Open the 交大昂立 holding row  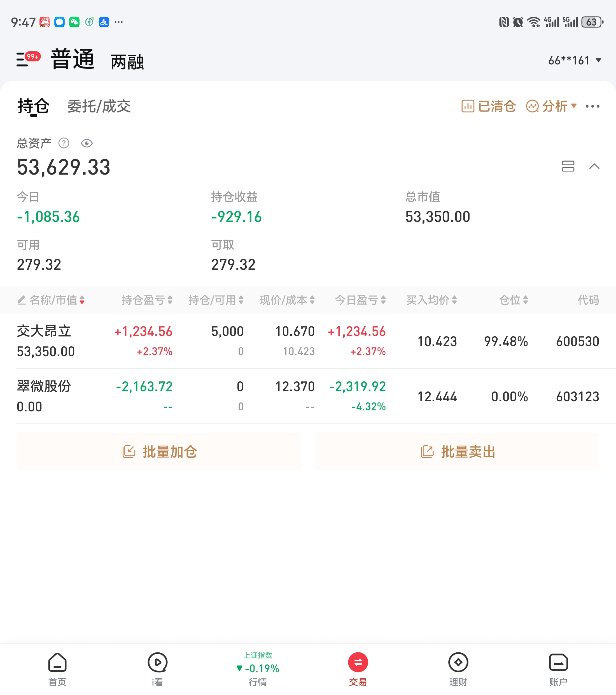(x=44, y=341)
